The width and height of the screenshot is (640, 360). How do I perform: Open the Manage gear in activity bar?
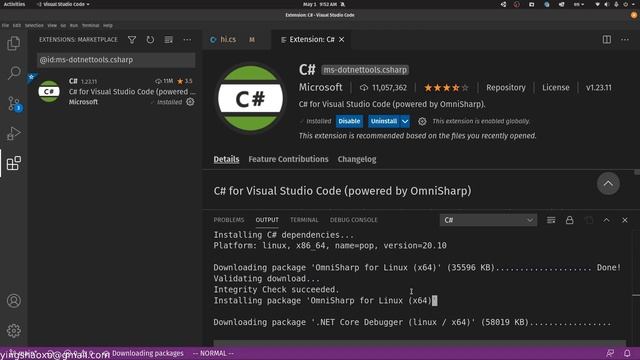(13, 331)
